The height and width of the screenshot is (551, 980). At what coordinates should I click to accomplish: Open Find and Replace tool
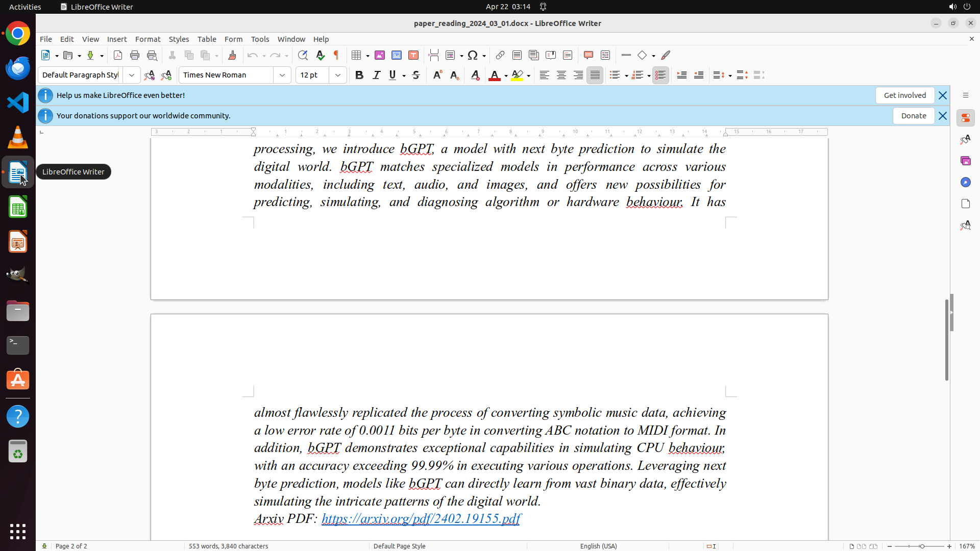point(303,55)
